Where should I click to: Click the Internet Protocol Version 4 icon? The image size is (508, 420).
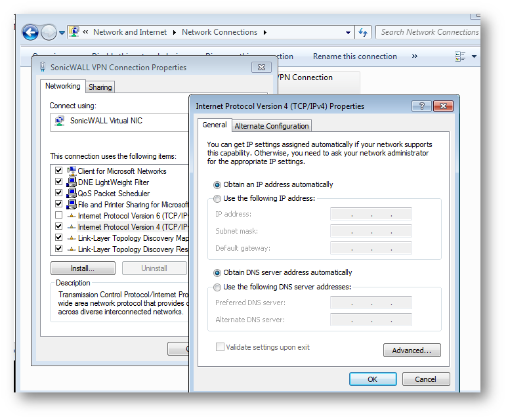coord(72,227)
